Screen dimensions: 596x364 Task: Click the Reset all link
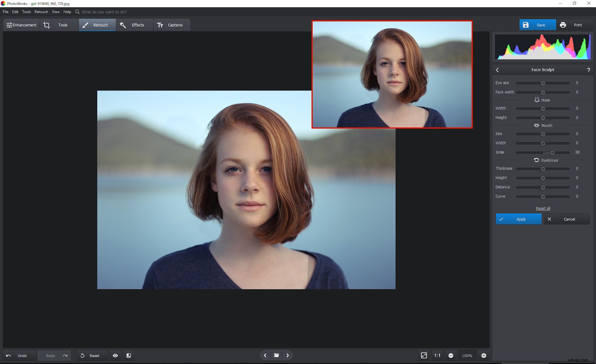click(x=543, y=208)
